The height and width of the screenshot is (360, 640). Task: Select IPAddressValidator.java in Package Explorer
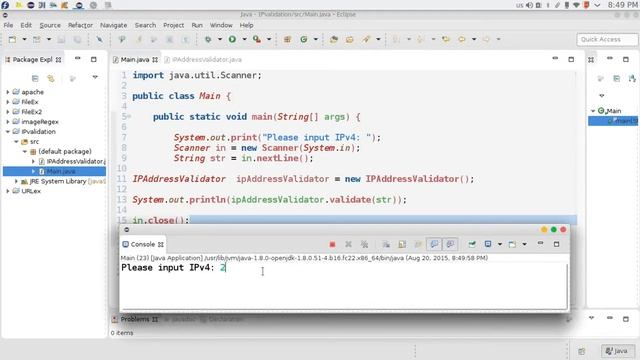pos(76,161)
